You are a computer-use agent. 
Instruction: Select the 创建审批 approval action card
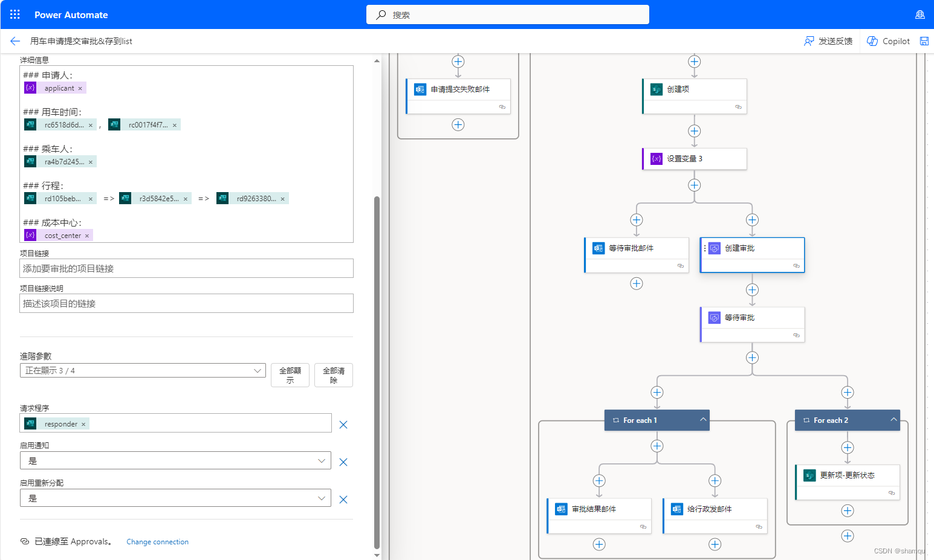pyautogui.click(x=752, y=248)
